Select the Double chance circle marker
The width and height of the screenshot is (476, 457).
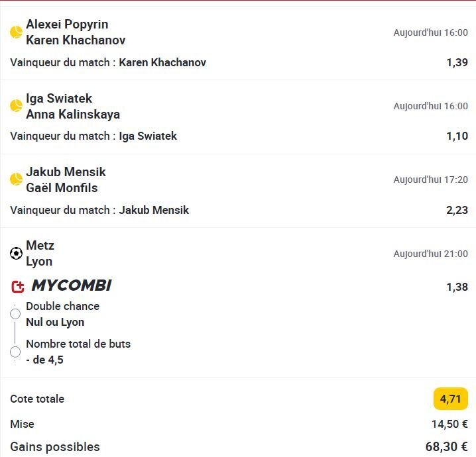pyautogui.click(x=15, y=314)
